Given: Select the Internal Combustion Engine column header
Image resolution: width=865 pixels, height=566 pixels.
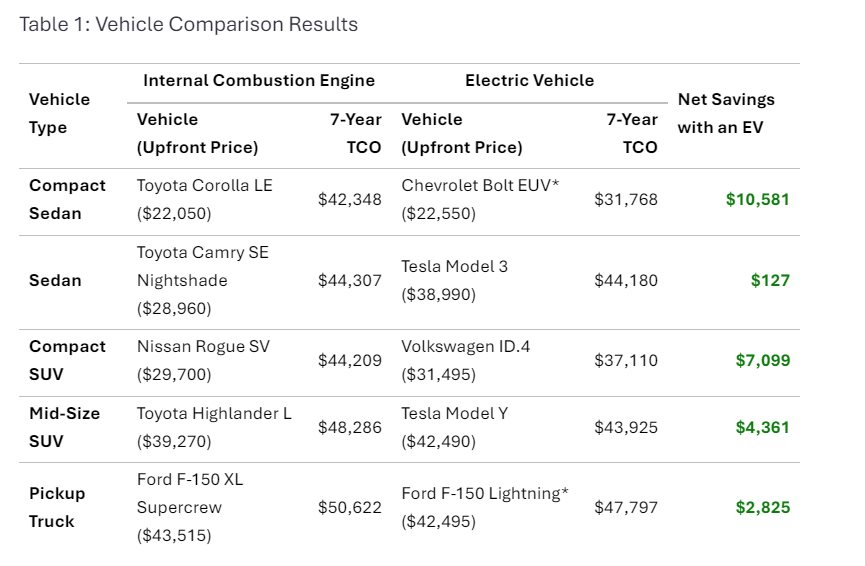Looking at the screenshot, I should [259, 81].
